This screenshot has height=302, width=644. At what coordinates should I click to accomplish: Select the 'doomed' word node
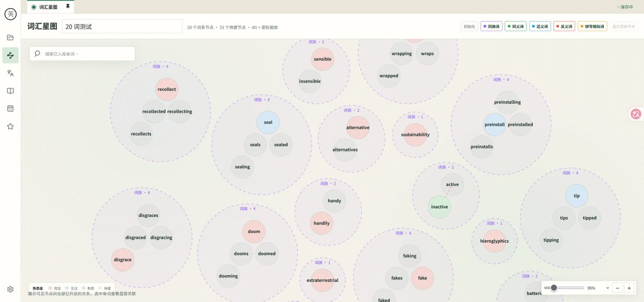point(267,254)
